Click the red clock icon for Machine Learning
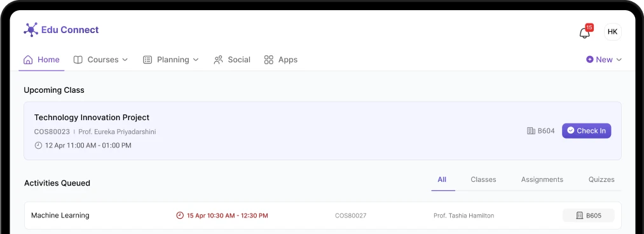 180,216
